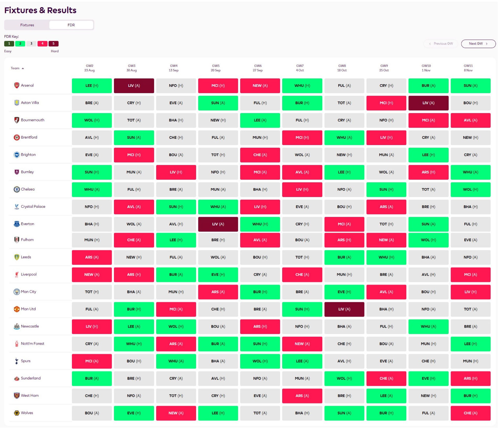The height and width of the screenshot is (432, 504).
Task: Open the Man City team name link
Action: click(x=29, y=292)
